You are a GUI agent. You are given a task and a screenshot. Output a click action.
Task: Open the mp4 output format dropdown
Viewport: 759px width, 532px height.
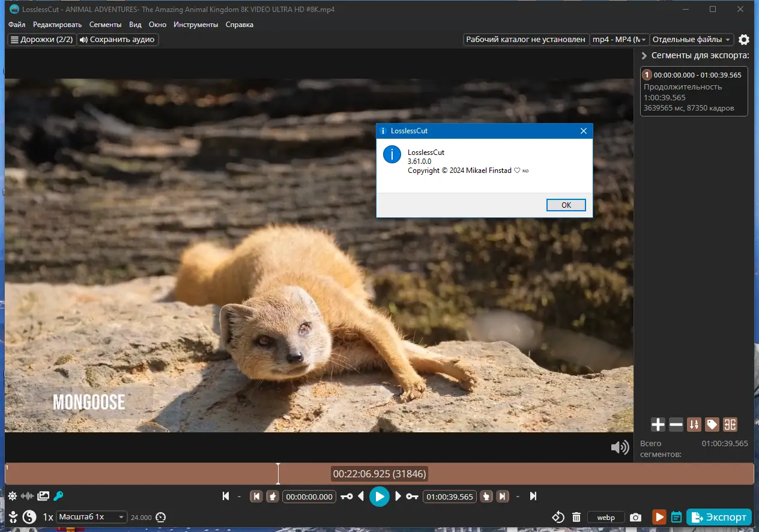click(619, 40)
